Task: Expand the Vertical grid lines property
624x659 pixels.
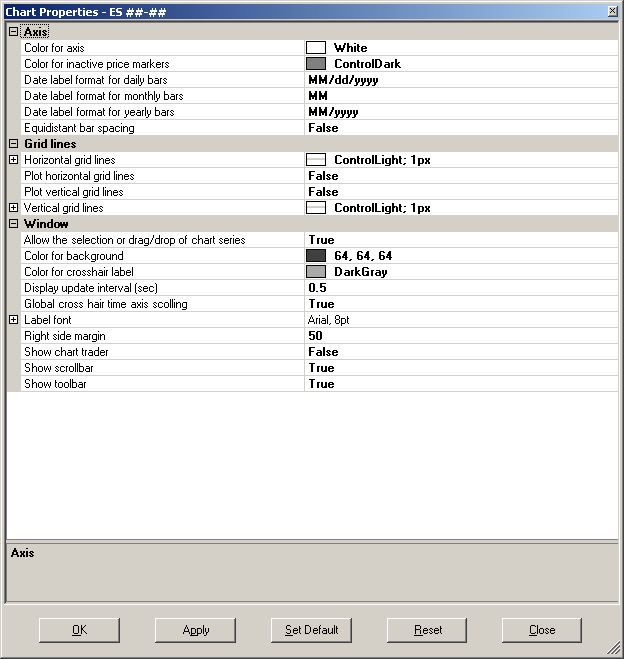Action: (13, 208)
